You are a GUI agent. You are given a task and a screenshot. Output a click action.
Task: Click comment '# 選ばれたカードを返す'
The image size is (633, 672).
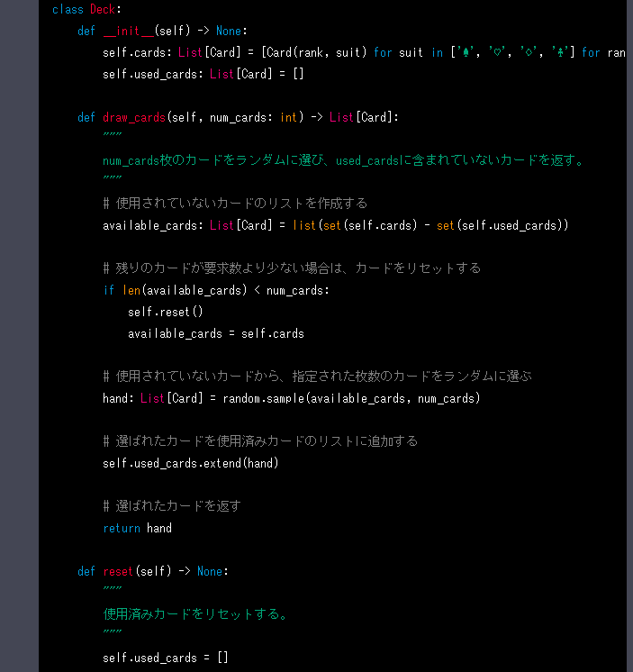[x=172, y=506]
